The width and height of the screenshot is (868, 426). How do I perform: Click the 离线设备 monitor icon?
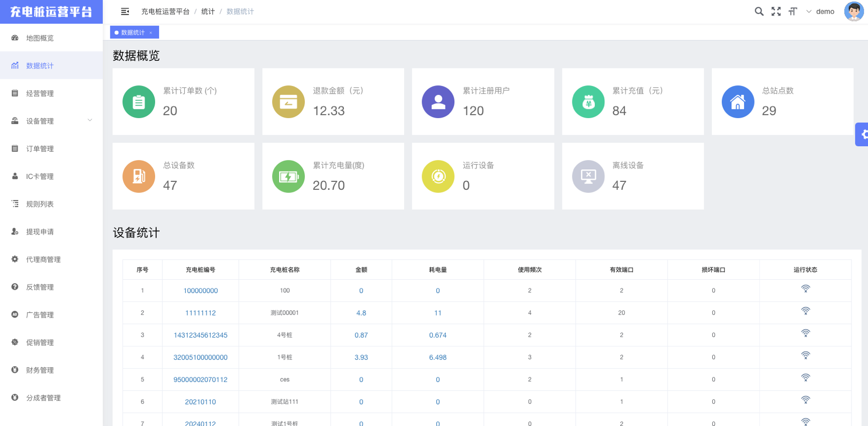click(588, 176)
